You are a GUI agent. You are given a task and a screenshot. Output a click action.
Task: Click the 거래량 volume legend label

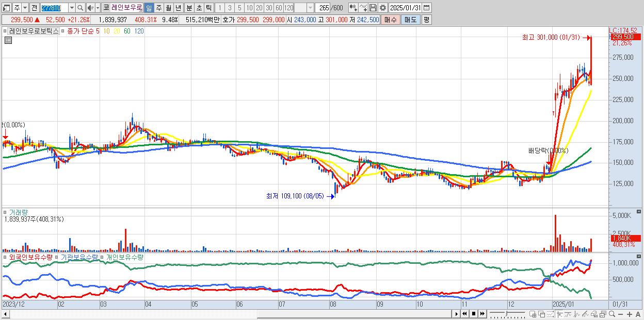19,212
